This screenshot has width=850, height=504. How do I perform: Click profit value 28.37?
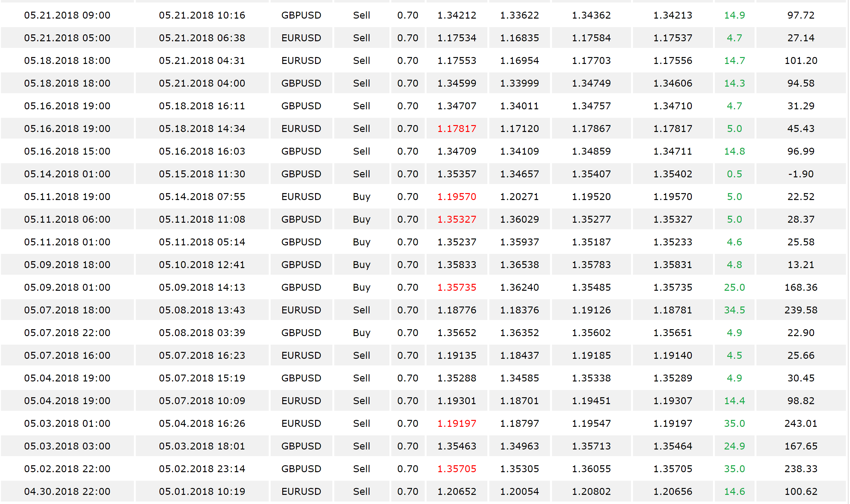(x=801, y=219)
